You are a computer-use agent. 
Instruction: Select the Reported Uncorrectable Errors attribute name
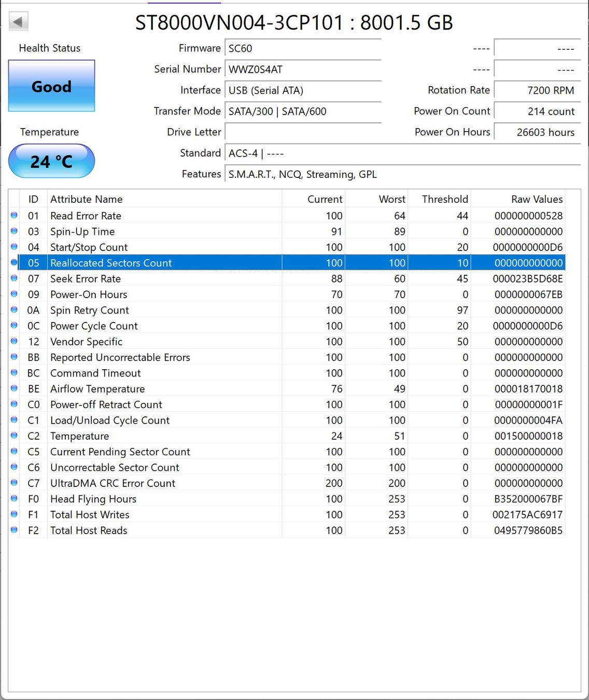[120, 357]
